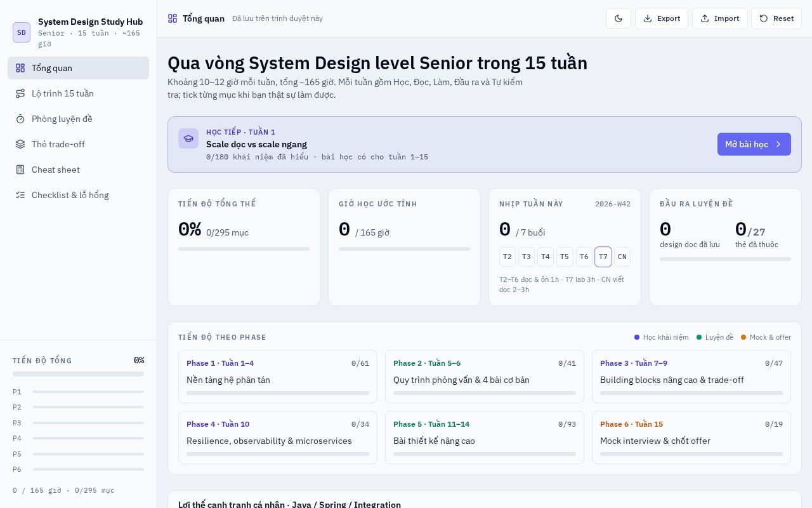Click the chevron arrow on Mở bài học
This screenshot has height=508, width=812.
click(778, 144)
